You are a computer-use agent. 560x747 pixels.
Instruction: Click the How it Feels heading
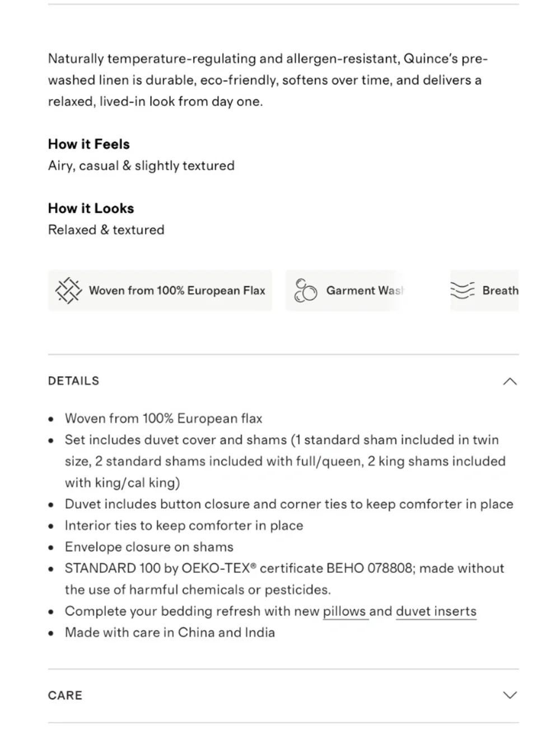tap(89, 144)
